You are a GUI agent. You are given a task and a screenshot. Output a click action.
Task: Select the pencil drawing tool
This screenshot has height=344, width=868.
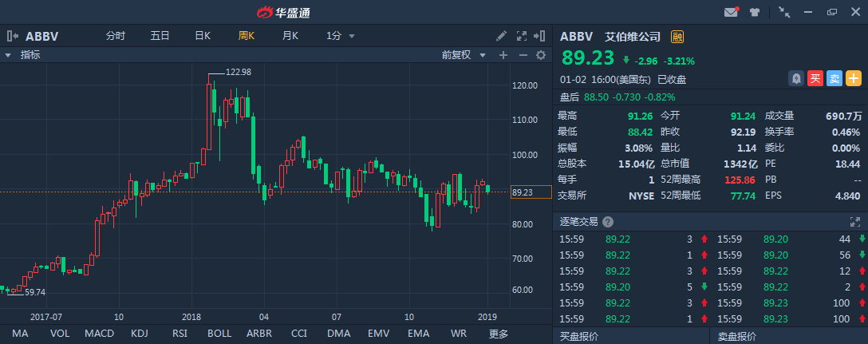(x=501, y=36)
